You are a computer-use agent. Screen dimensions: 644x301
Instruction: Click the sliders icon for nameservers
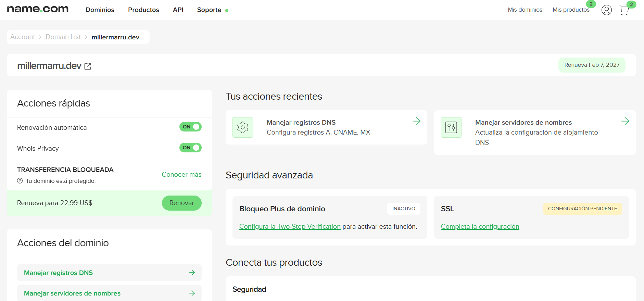(451, 127)
